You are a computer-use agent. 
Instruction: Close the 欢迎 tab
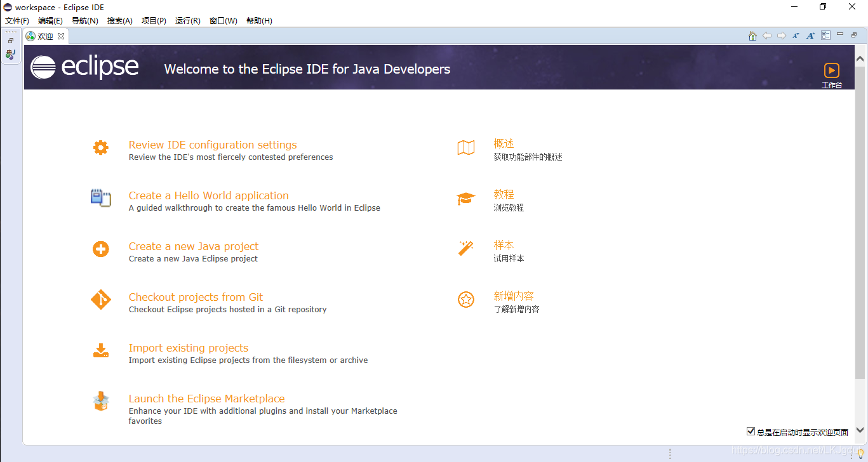[x=61, y=36]
